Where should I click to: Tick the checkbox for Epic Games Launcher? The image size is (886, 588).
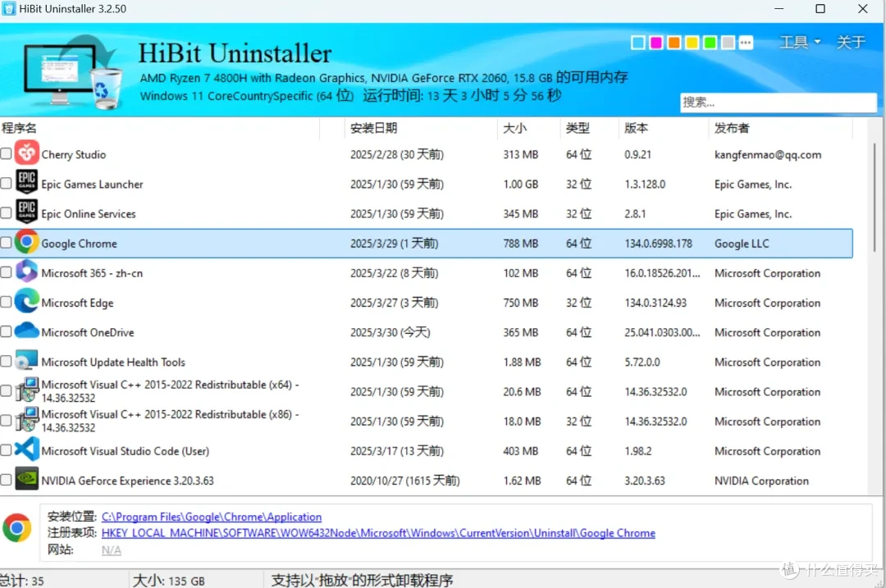click(x=6, y=183)
